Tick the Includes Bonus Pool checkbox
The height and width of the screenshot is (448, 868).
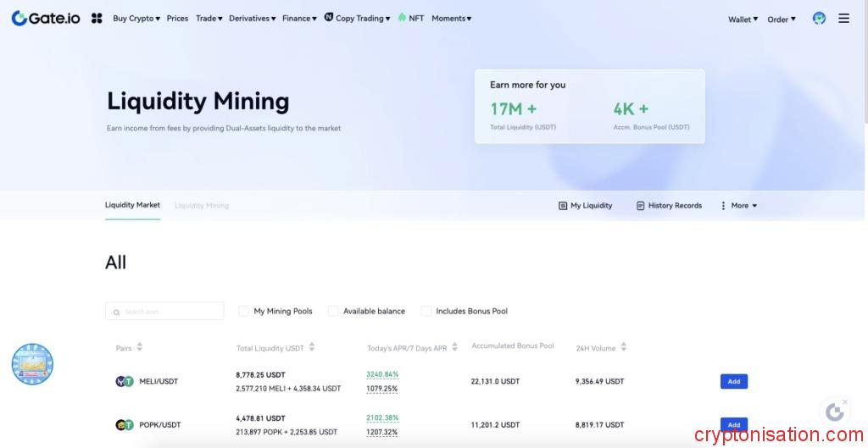click(426, 312)
